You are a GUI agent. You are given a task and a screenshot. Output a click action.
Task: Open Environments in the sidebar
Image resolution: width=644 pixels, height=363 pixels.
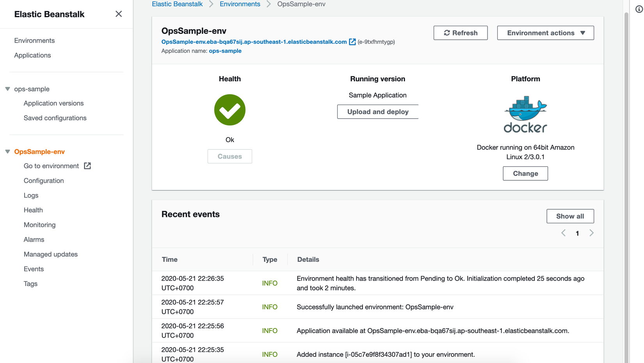point(34,41)
